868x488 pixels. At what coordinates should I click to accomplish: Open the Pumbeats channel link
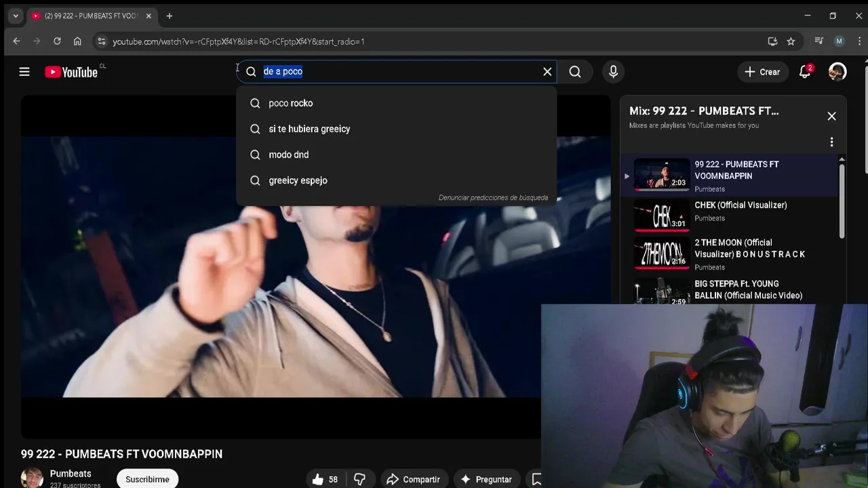(71, 474)
